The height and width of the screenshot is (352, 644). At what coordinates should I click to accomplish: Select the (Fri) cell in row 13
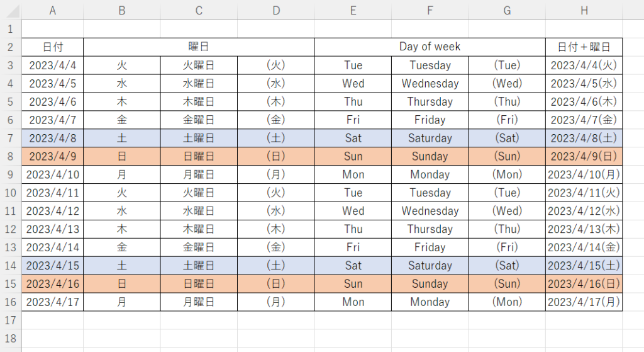tap(507, 247)
